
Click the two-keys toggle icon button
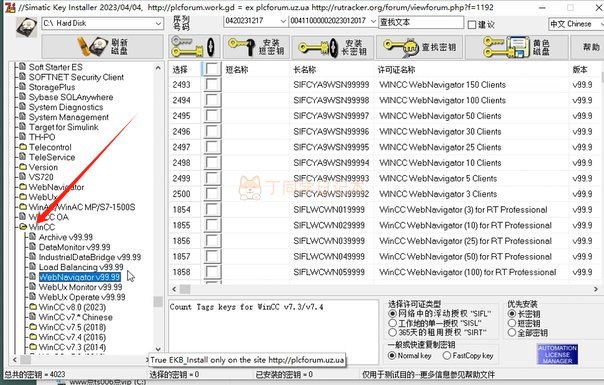pos(194,47)
